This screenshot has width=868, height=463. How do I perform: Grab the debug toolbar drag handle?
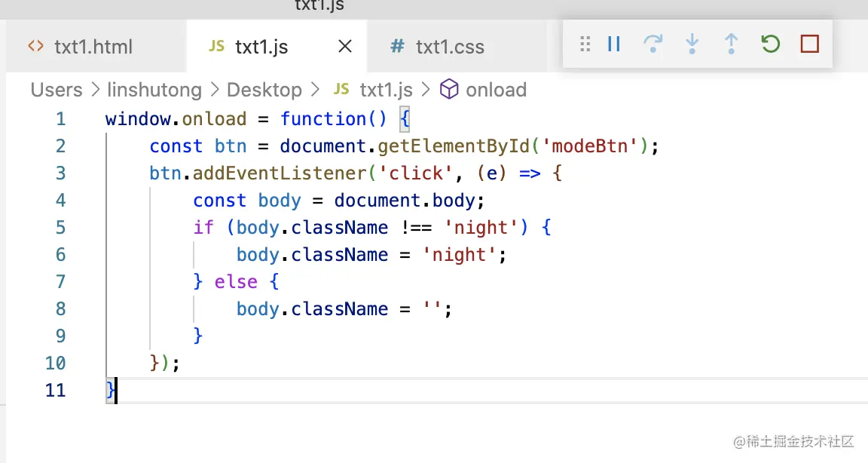585,44
